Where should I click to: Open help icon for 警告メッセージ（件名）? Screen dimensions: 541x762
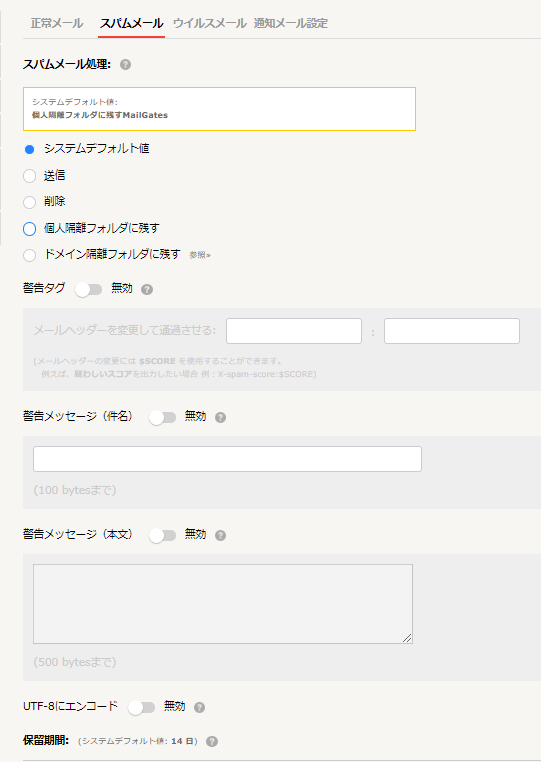(x=220, y=417)
